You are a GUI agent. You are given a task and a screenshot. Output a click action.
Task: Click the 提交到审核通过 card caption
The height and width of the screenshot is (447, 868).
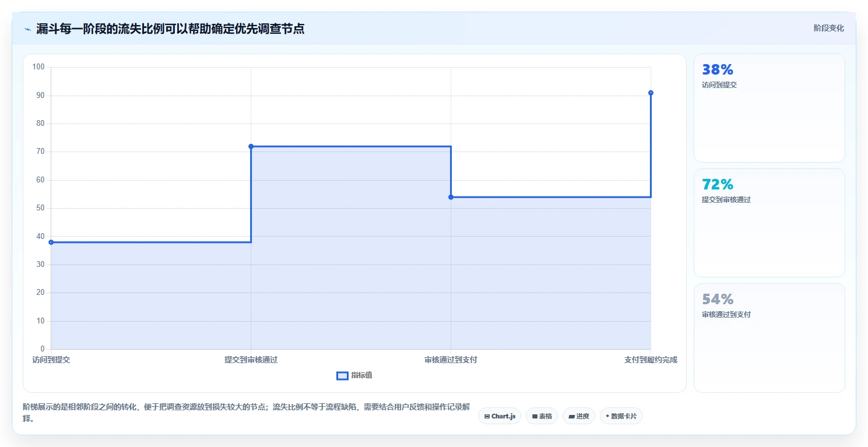click(726, 200)
